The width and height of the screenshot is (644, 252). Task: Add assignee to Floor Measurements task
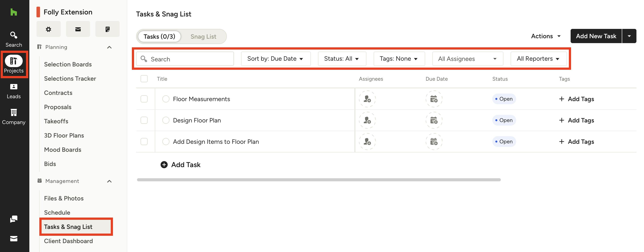[x=367, y=99]
